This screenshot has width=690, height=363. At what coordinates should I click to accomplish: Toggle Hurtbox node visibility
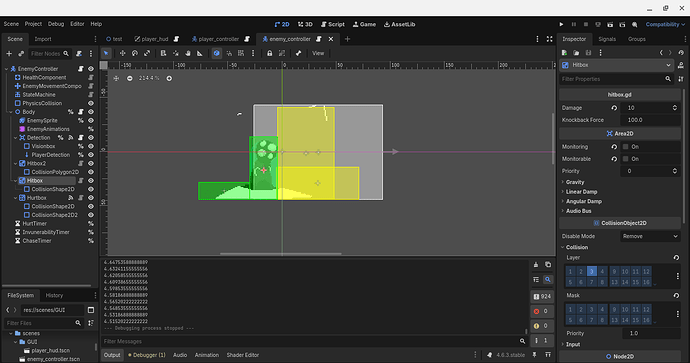(x=91, y=198)
